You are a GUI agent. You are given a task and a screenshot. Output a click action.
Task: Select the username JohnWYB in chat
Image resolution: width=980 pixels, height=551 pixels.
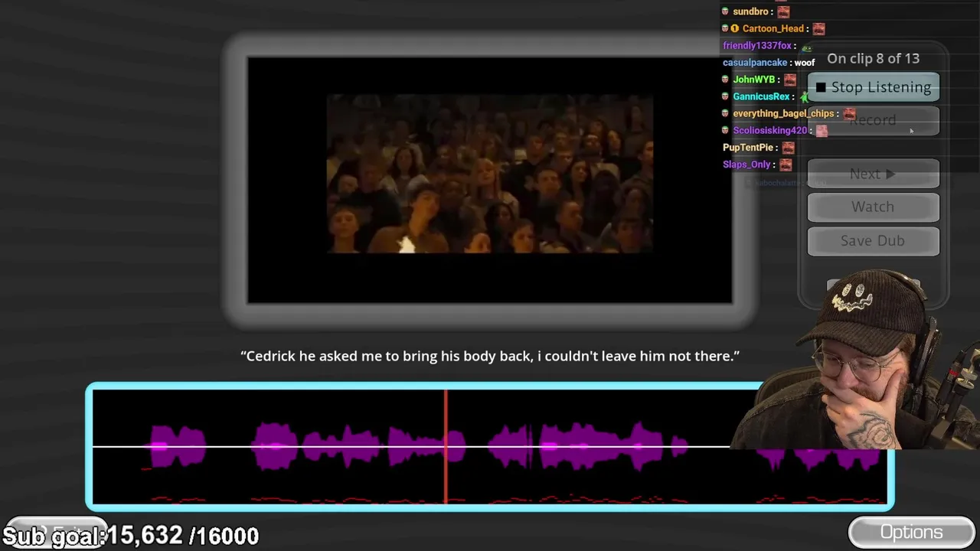pos(754,80)
